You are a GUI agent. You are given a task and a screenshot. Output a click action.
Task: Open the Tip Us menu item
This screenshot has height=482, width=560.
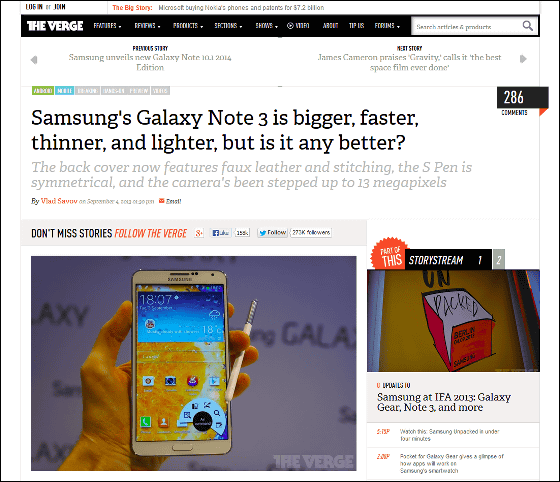pos(356,26)
